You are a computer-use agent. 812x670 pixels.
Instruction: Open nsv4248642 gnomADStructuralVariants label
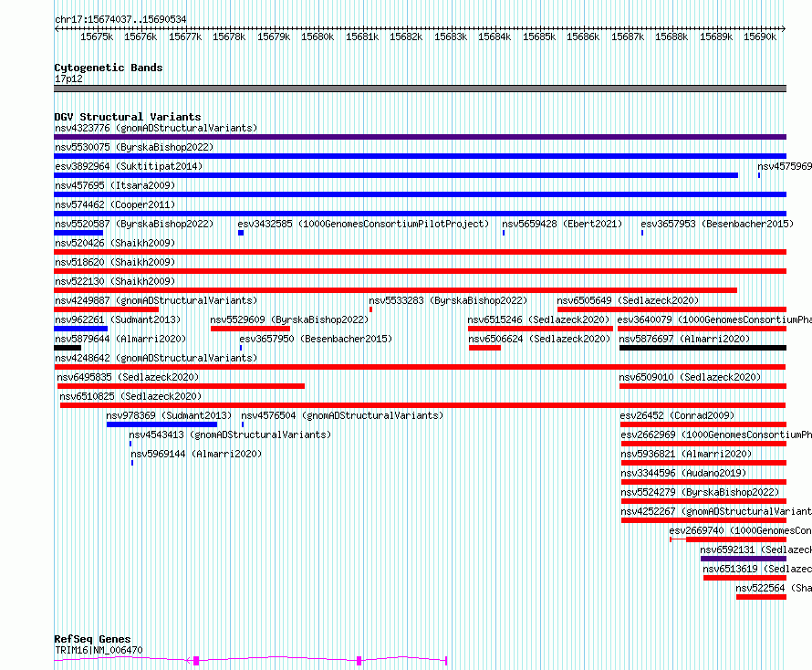click(x=156, y=358)
